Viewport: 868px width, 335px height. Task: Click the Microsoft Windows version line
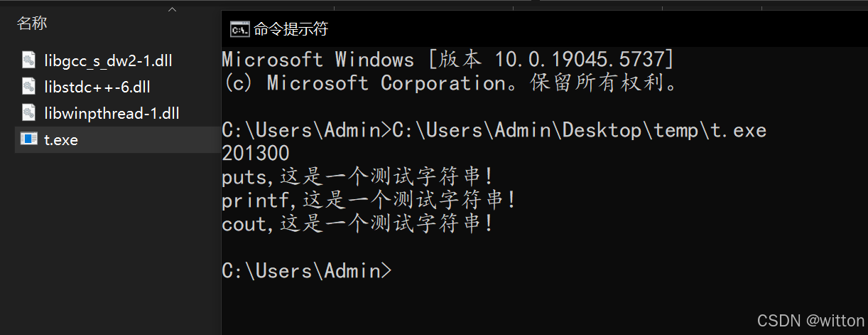(447, 60)
